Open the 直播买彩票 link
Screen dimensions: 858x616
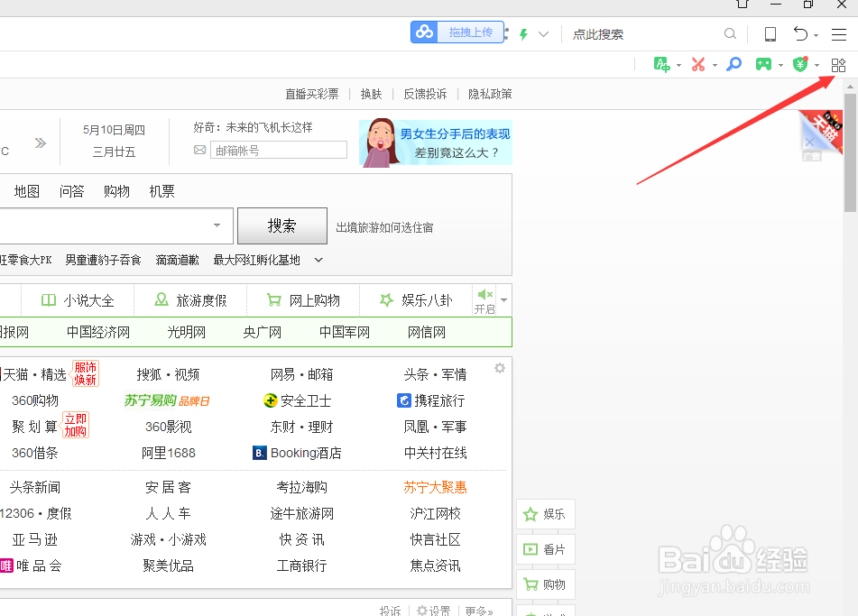pyautogui.click(x=312, y=94)
